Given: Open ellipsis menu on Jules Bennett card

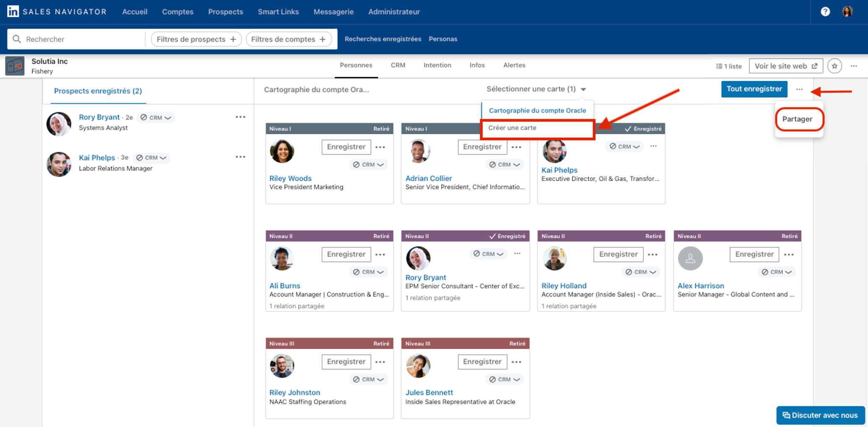Looking at the screenshot, I should point(517,362).
